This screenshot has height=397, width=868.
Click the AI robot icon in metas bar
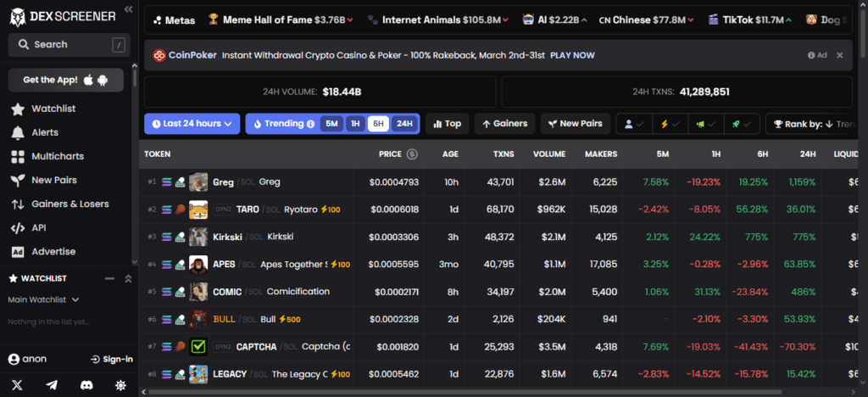pyautogui.click(x=529, y=20)
